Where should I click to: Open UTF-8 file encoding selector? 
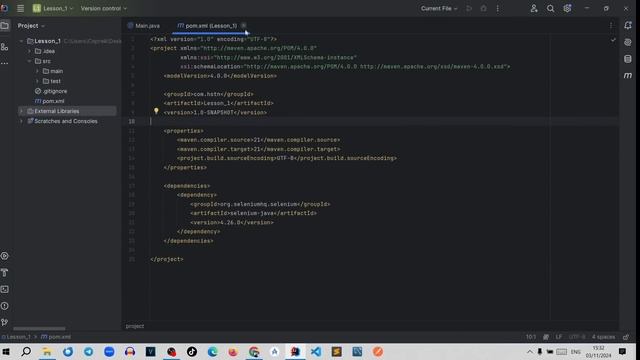coord(577,337)
